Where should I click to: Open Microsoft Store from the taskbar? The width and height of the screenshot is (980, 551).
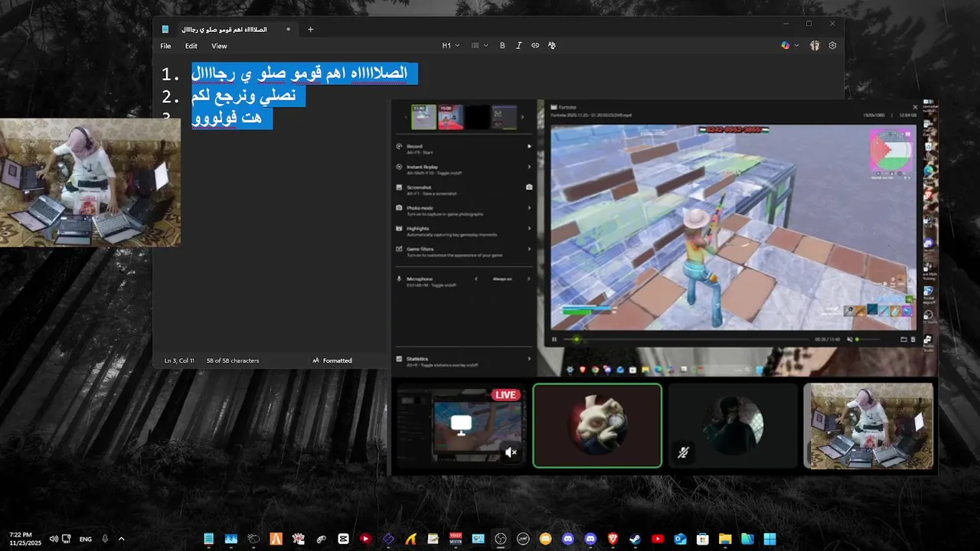coord(702,539)
